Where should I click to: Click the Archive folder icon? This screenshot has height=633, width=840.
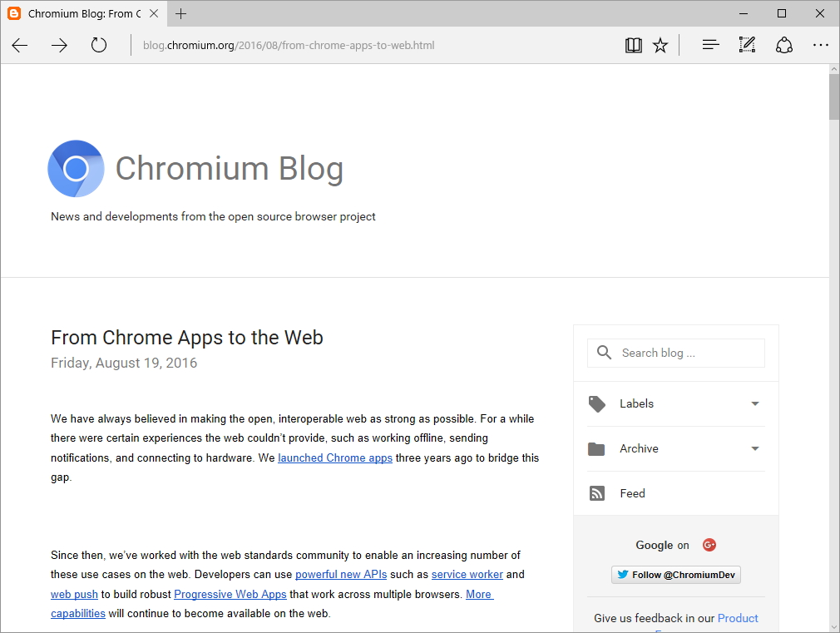(596, 448)
